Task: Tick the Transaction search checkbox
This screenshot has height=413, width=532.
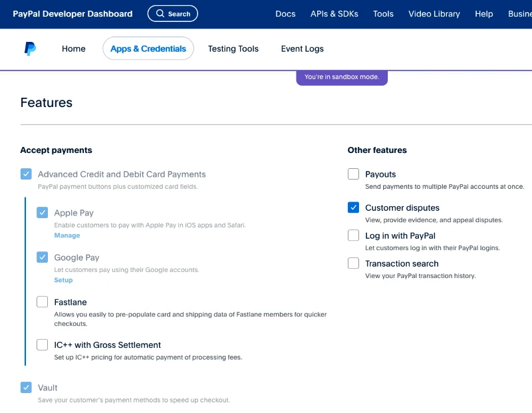Action: [x=354, y=263]
